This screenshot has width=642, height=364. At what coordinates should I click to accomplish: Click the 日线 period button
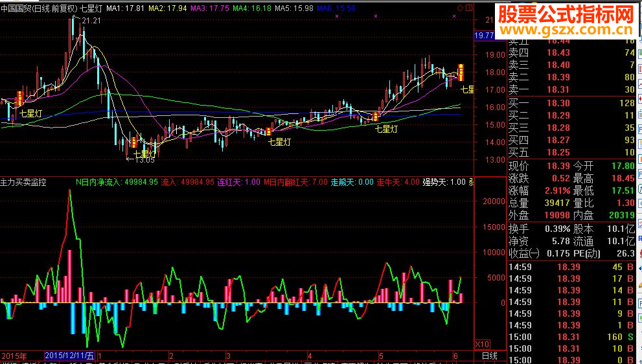pos(489,356)
